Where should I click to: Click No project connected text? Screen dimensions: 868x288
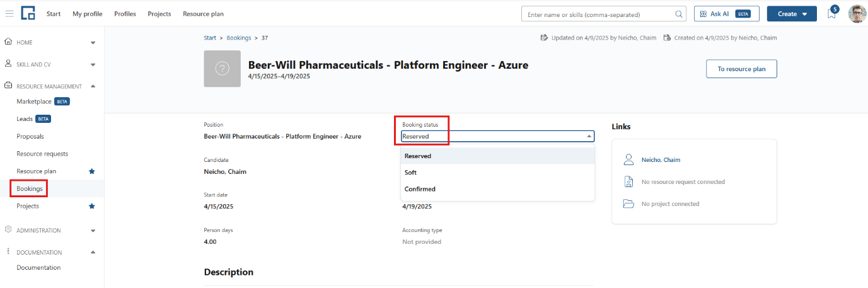pos(671,204)
